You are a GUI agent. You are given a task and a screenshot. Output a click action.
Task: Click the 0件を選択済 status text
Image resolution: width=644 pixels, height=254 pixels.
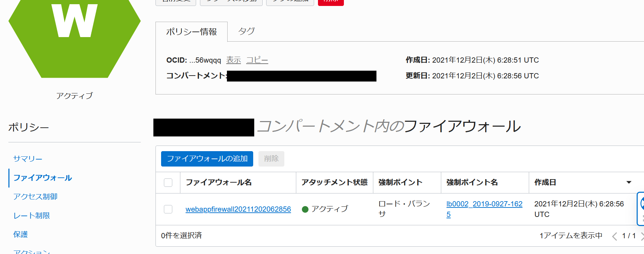click(181, 235)
